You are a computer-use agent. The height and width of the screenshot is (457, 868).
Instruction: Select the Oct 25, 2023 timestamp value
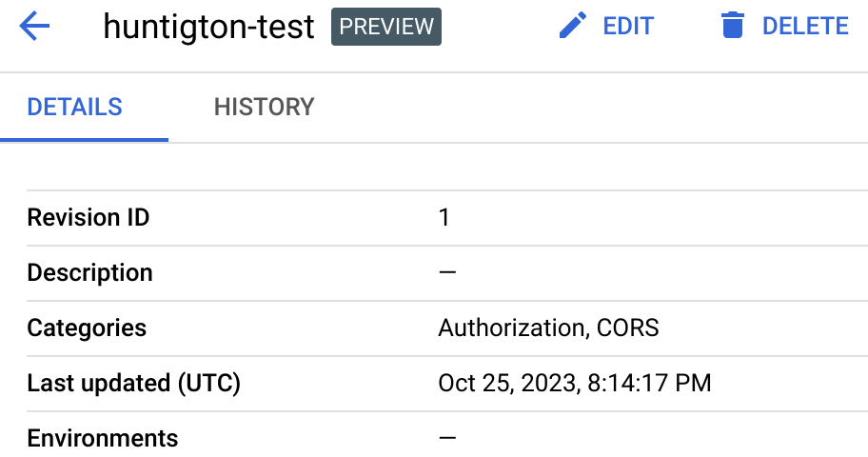coord(575,384)
